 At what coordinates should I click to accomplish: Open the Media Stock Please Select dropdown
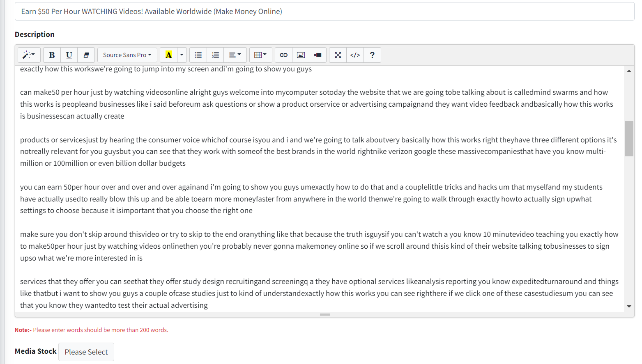[x=86, y=352]
